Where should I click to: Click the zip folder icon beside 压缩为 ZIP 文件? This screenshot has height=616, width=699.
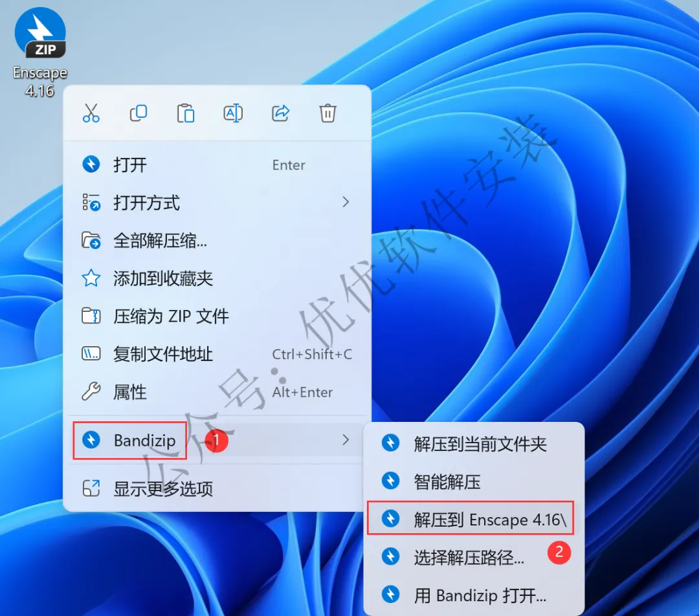pyautogui.click(x=91, y=316)
